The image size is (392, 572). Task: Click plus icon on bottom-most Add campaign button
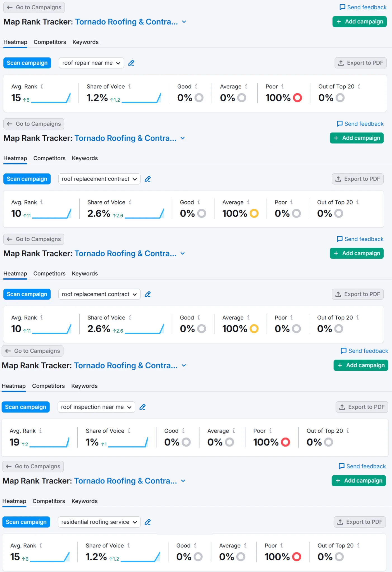(338, 481)
